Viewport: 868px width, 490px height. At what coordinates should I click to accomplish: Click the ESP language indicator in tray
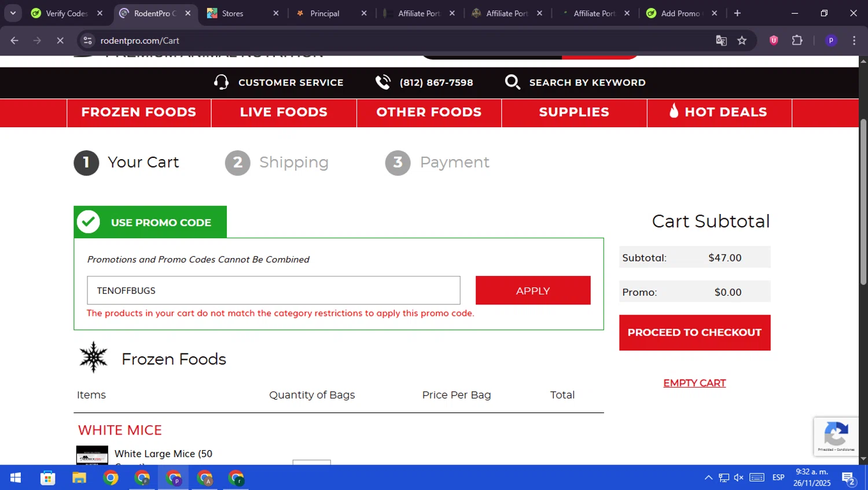click(778, 478)
